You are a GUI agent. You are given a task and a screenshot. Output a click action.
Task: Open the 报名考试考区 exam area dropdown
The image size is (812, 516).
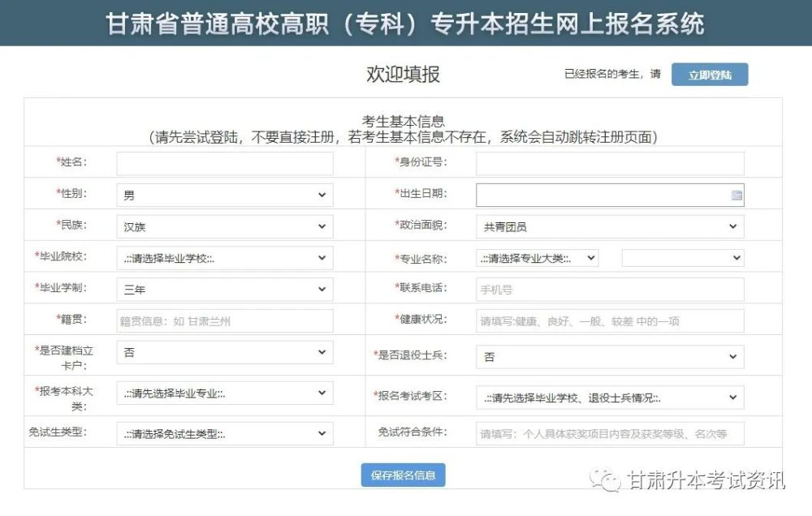click(609, 398)
